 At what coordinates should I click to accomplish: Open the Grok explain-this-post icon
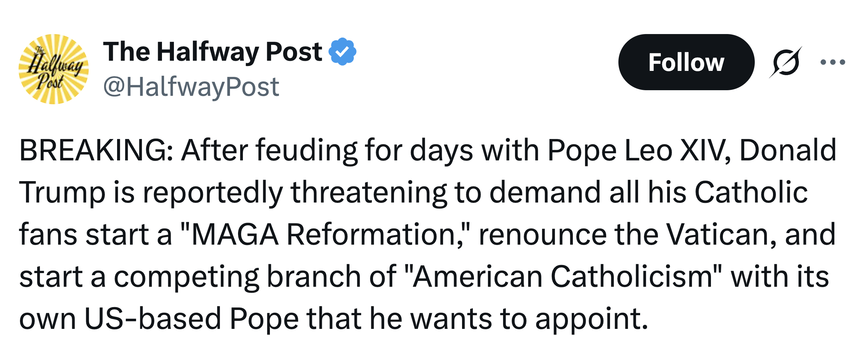(786, 62)
